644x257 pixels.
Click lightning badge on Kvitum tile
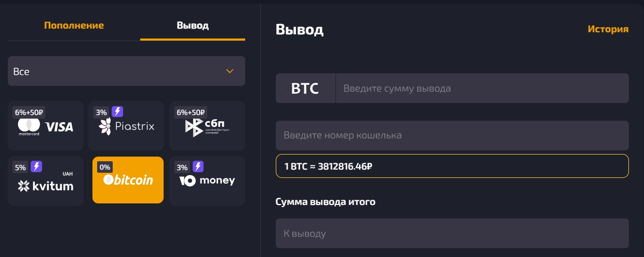pos(36,167)
